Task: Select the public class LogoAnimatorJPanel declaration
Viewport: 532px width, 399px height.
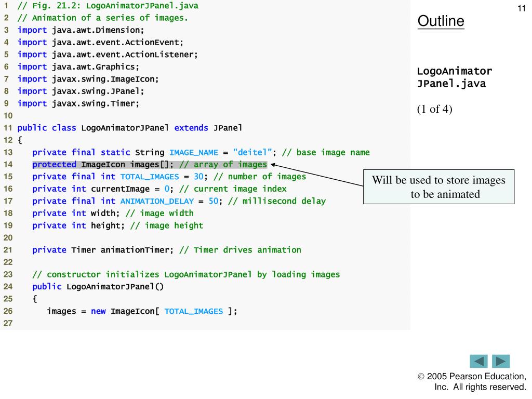Action: click(130, 128)
